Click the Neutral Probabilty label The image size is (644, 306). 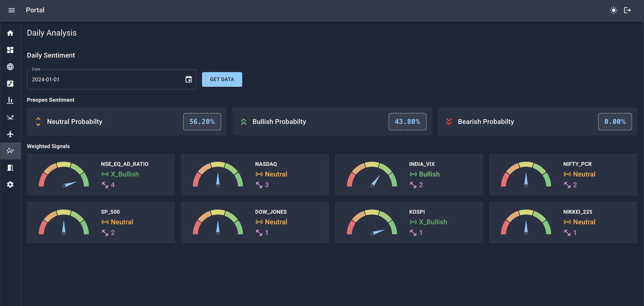click(x=75, y=122)
